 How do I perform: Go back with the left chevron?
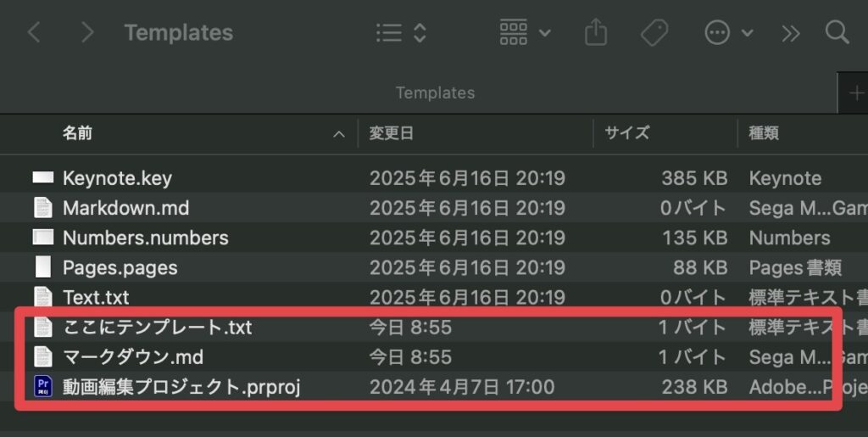34,33
